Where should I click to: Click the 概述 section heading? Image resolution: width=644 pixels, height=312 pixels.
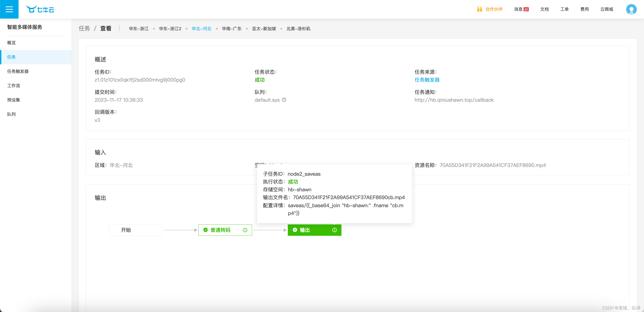tap(100, 59)
